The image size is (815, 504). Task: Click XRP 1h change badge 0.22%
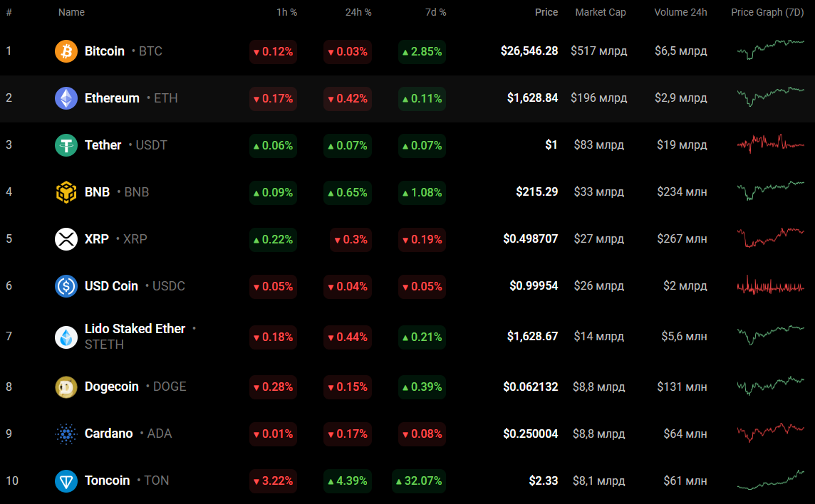tap(273, 239)
